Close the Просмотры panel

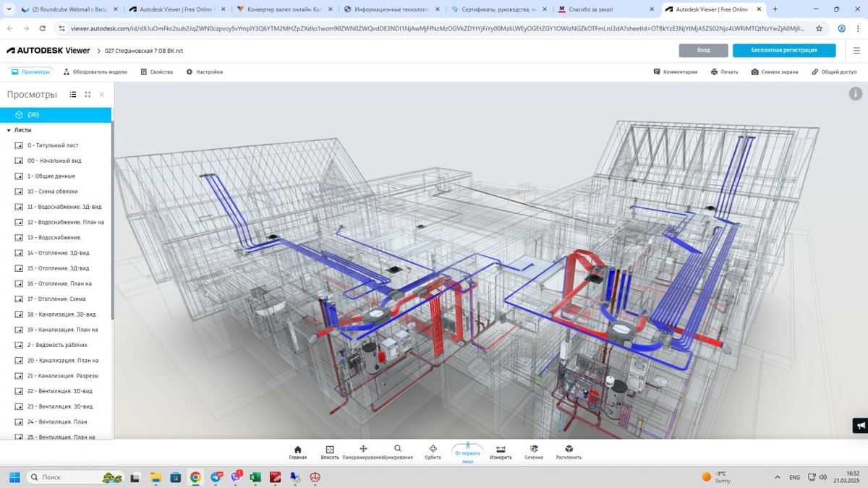[102, 95]
